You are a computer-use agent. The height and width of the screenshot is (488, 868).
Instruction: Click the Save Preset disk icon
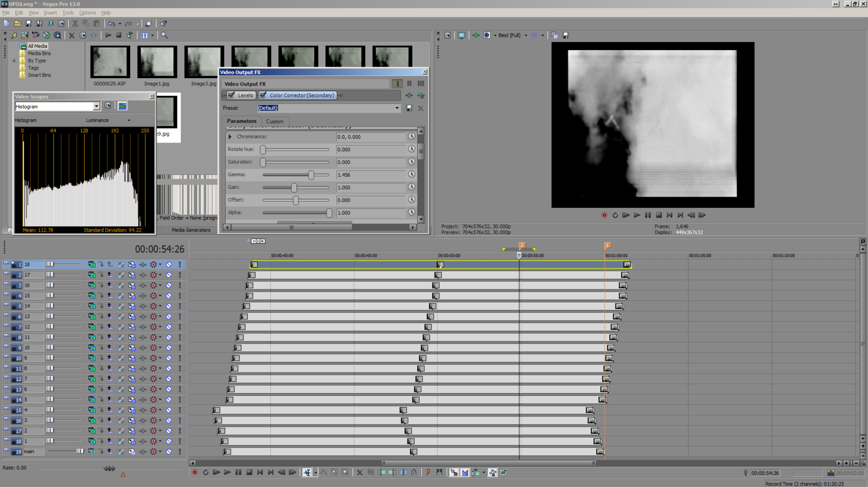coord(409,108)
